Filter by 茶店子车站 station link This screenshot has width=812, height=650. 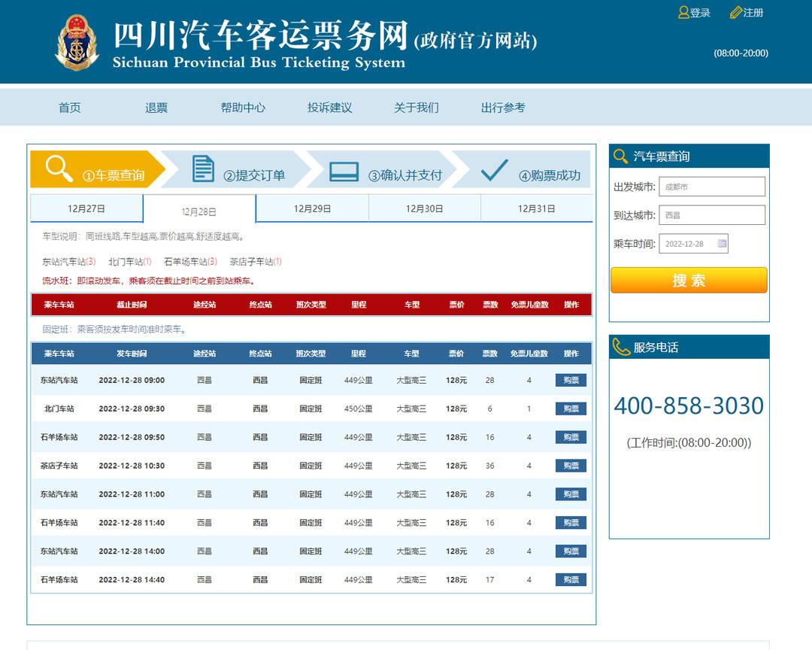click(255, 262)
